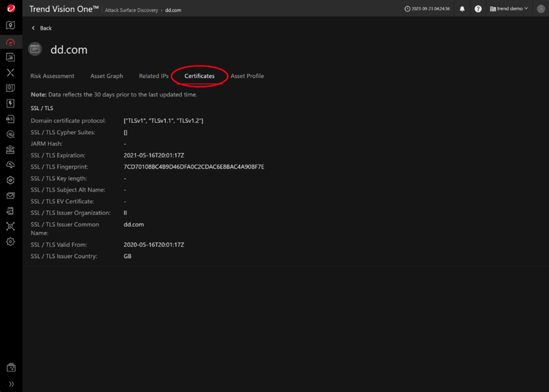Open the envelope email sidebar icon

[x=10, y=195]
